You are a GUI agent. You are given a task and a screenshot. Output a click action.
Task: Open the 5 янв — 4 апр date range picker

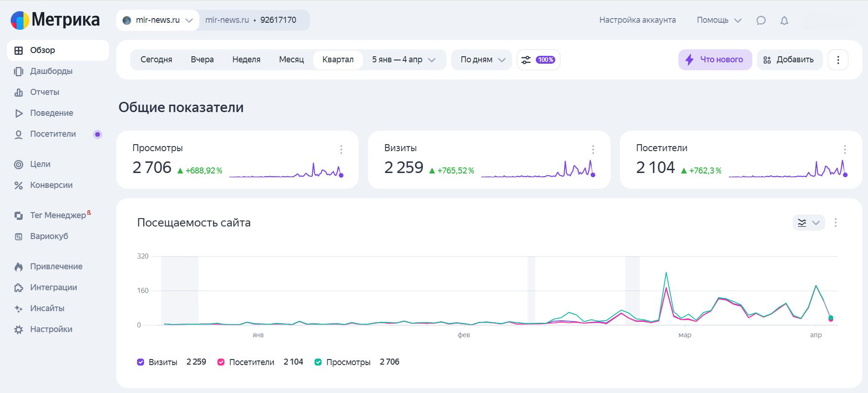point(403,60)
